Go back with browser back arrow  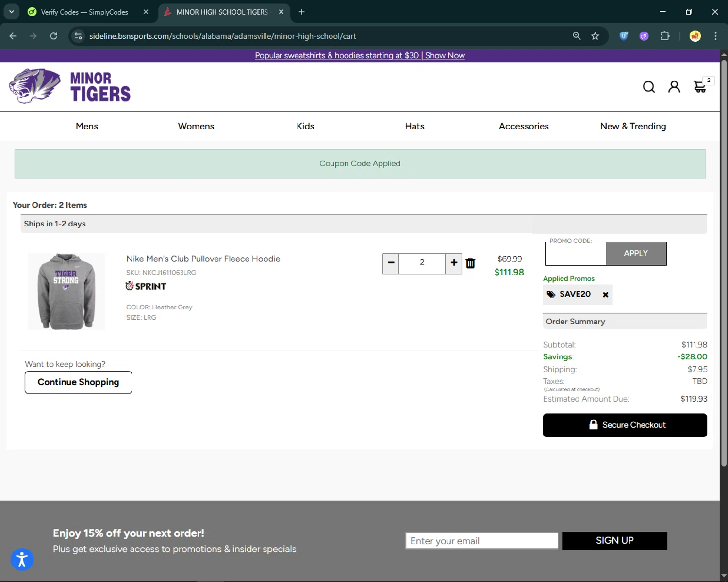[x=13, y=36]
